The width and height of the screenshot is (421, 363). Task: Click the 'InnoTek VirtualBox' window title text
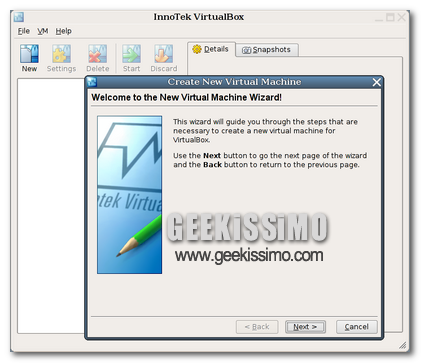[199, 17]
